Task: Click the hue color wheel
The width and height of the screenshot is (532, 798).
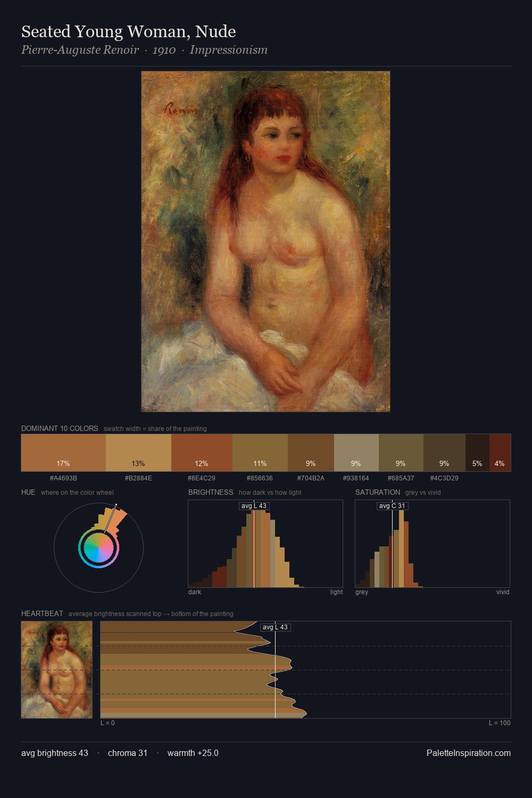Action: (x=98, y=547)
